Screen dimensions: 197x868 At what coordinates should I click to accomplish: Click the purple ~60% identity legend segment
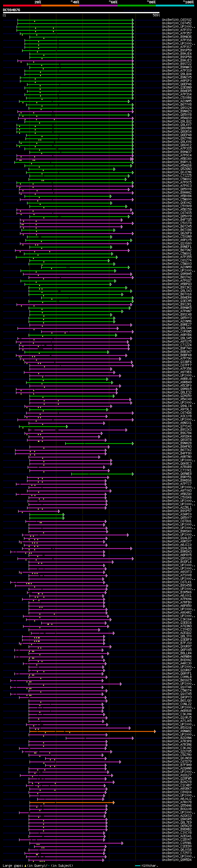point(98,6)
